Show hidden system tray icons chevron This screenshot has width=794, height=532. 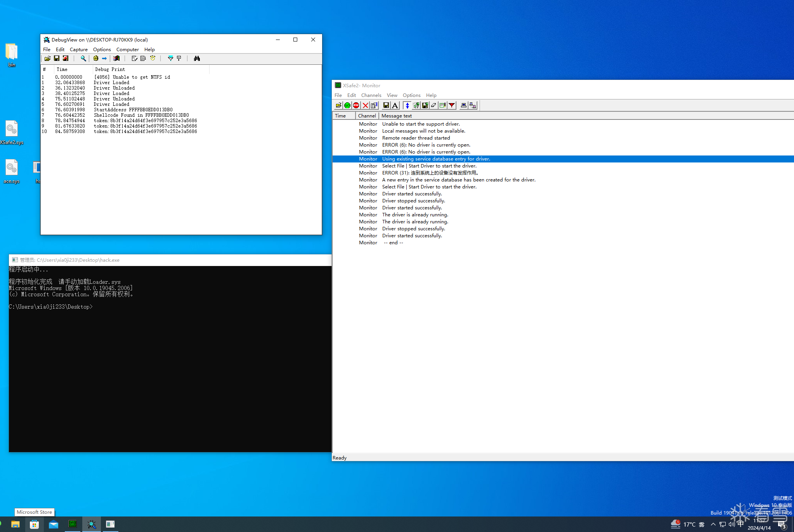[x=713, y=524]
